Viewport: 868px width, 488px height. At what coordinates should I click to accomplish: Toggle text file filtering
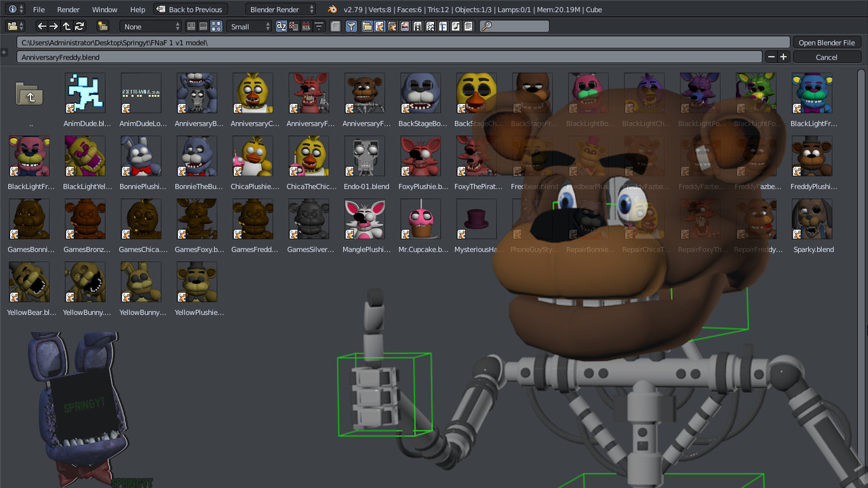pos(467,26)
